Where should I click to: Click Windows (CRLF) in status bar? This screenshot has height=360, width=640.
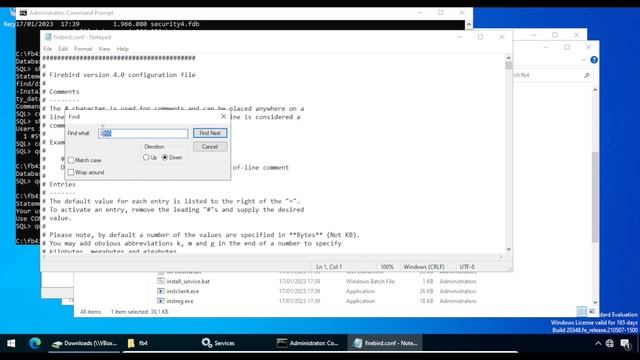point(424,267)
